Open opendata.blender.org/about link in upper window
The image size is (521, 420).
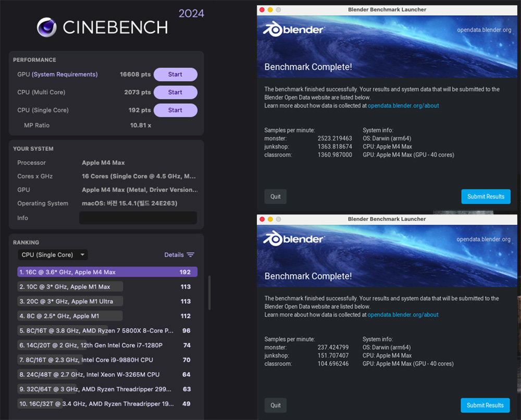403,106
